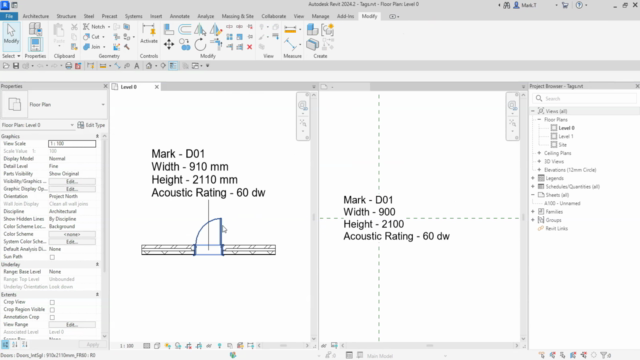Screen dimensions: 640x360
Task: Click Edit for Visibility/Graphics overrides
Action: pyautogui.click(x=72, y=181)
